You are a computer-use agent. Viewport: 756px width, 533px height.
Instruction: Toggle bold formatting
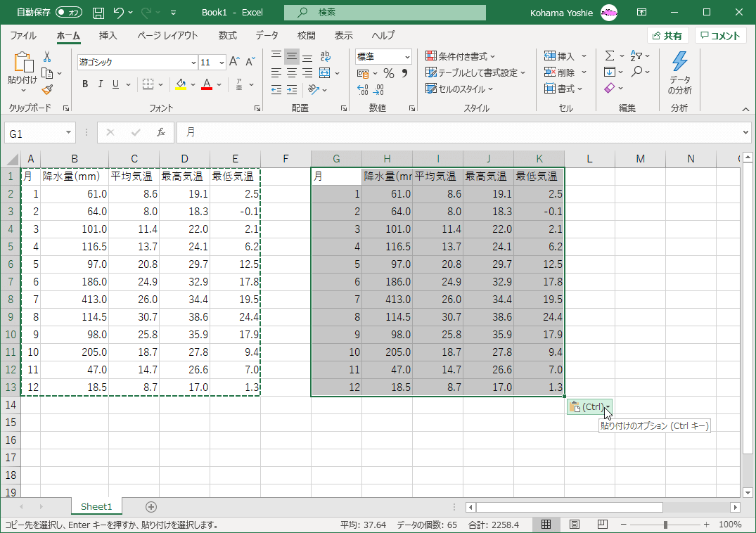pos(85,84)
